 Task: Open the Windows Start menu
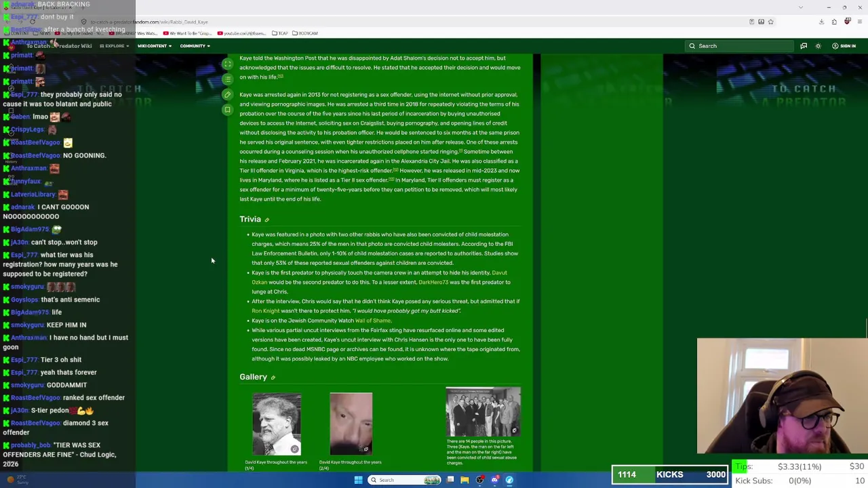[358, 480]
